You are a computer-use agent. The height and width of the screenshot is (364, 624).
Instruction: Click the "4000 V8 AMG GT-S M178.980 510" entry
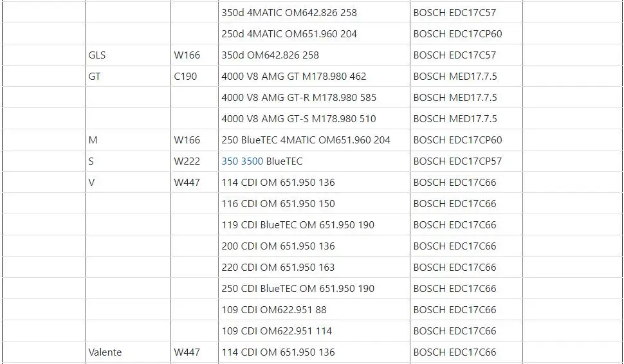[x=314, y=118]
